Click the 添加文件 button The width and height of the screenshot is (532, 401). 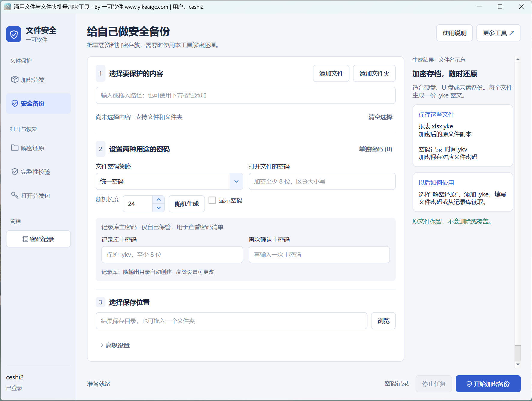[331, 73]
